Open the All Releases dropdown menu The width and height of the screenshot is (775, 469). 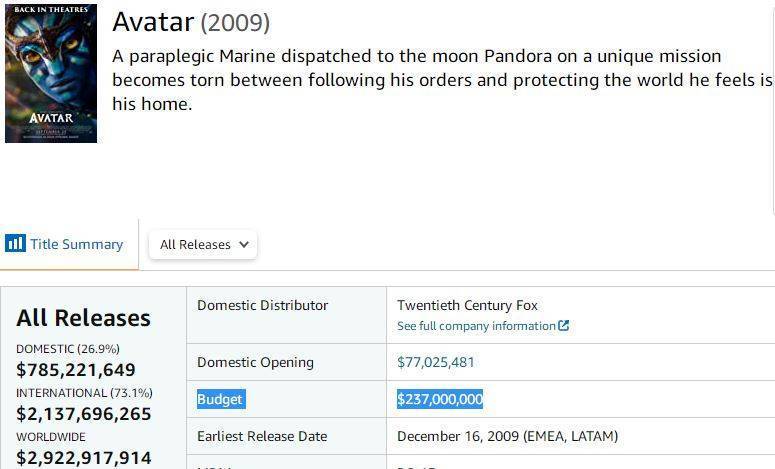pos(203,245)
